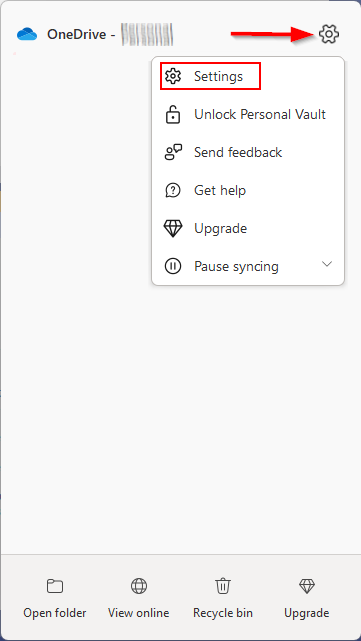Click the bottom Upgrade diamond icon

coord(307,586)
